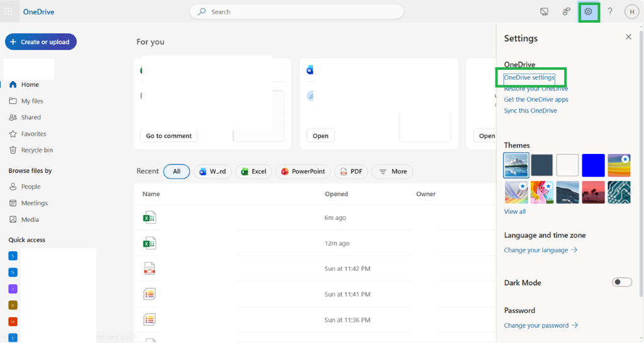
Task: Click Change your password link
Action: pos(541,325)
